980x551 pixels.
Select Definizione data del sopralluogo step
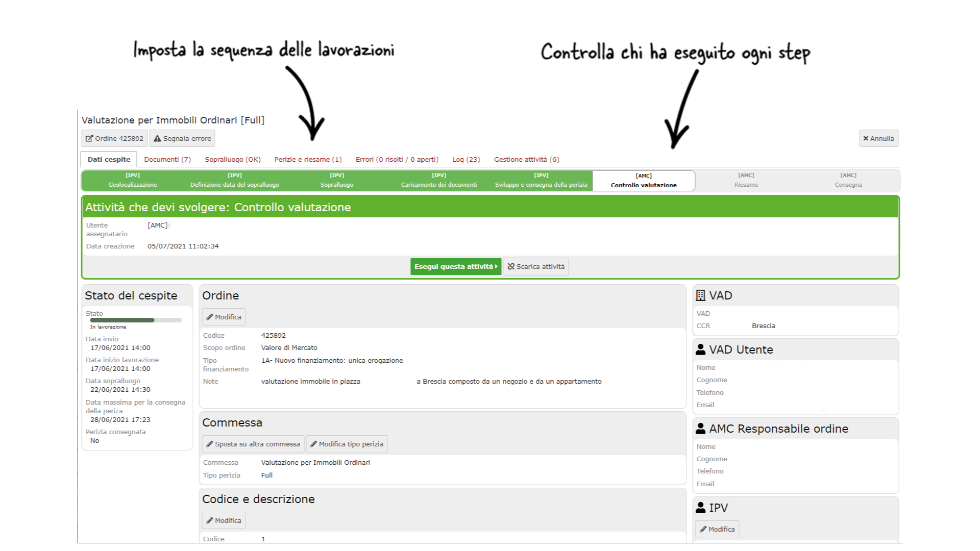235,181
